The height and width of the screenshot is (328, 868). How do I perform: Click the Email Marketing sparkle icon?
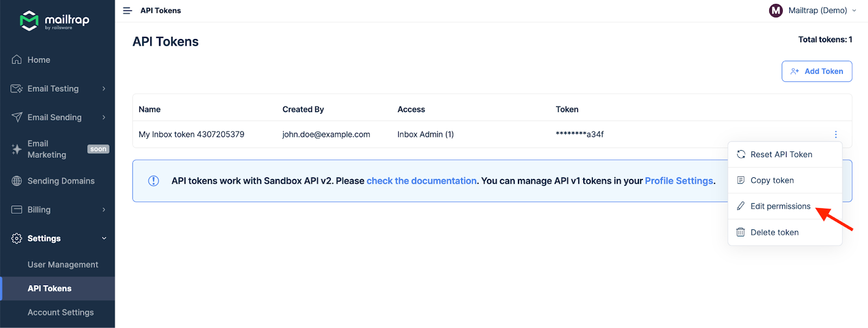pyautogui.click(x=17, y=149)
